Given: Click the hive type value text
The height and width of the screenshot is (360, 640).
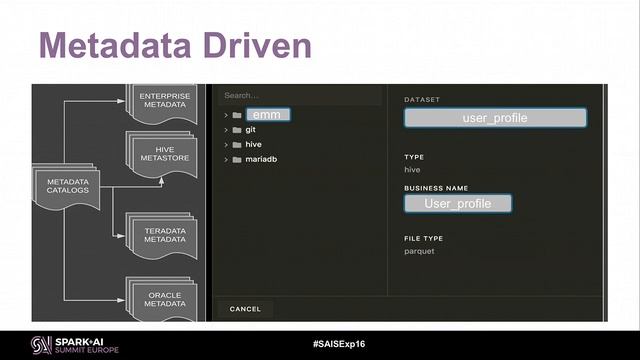Looking at the screenshot, I should [412, 169].
